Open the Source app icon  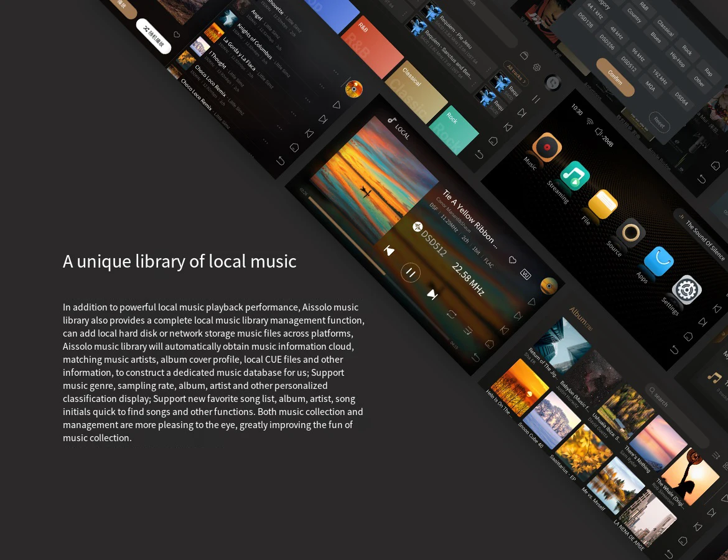630,232
